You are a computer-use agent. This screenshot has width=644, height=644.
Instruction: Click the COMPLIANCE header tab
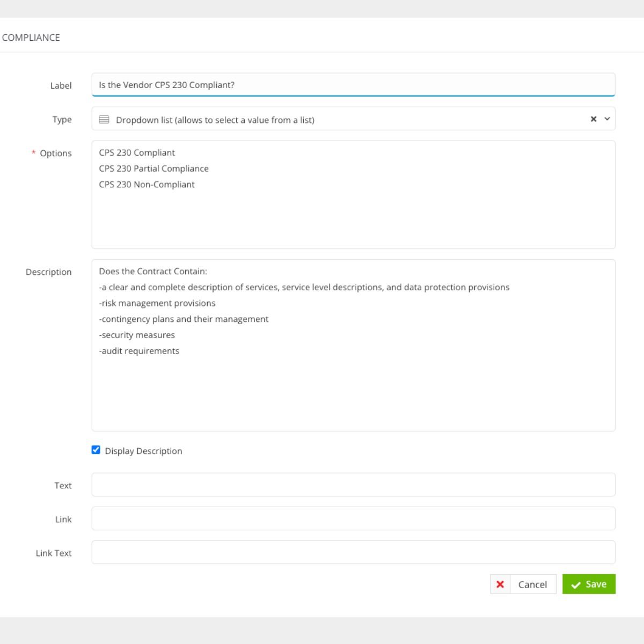pyautogui.click(x=30, y=38)
